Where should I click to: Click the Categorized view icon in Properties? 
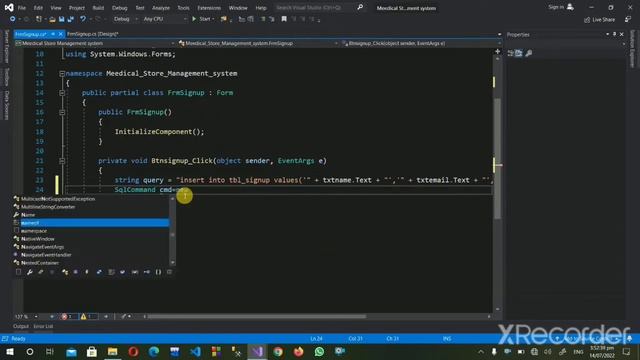pyautogui.click(x=510, y=53)
